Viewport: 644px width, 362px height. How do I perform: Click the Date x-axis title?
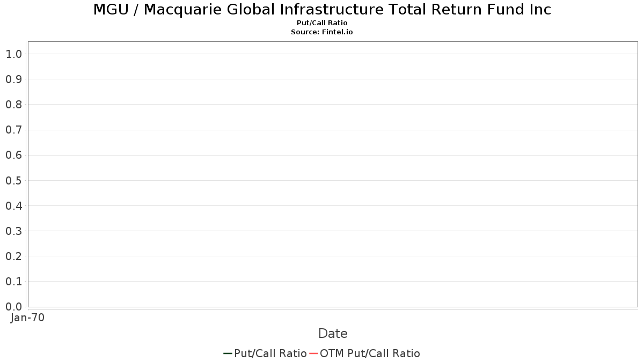pyautogui.click(x=333, y=334)
